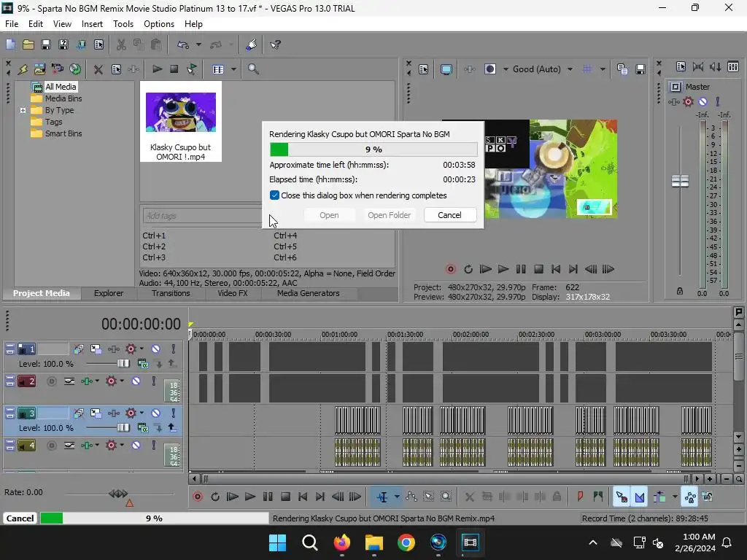Toggle mute on video track 3
Screen dimensions: 747x560
click(156, 413)
